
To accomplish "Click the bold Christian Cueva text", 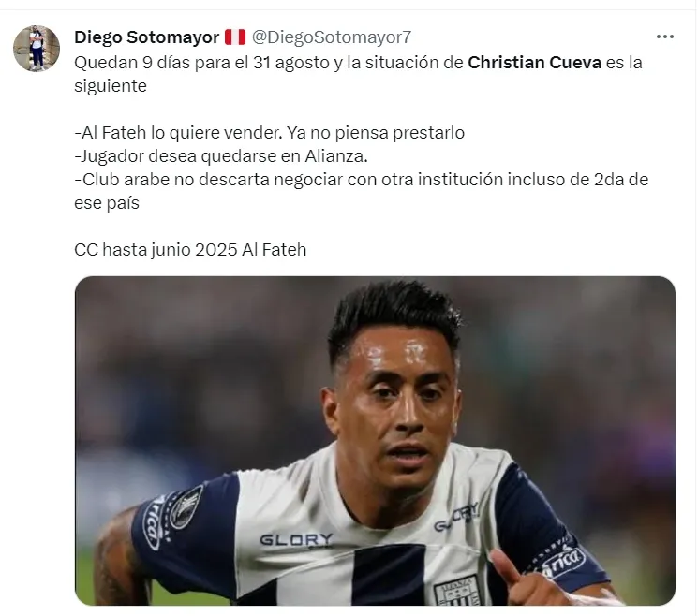I will coord(534,63).
